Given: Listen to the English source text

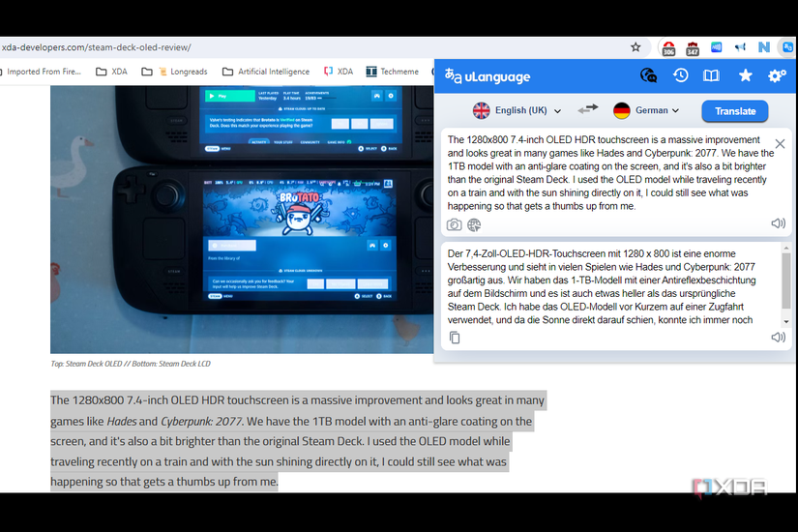Looking at the screenshot, I should tap(778, 223).
